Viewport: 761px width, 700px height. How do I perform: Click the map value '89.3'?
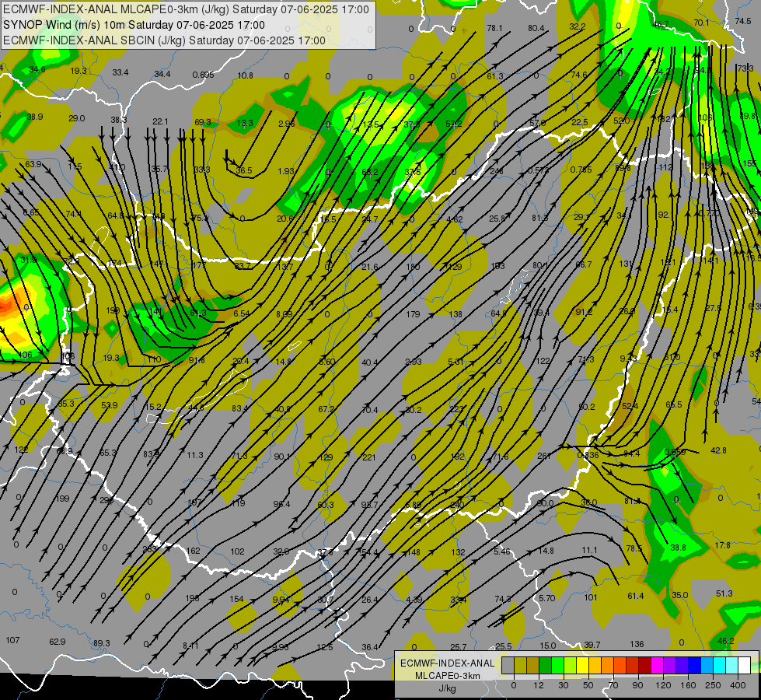point(101,643)
